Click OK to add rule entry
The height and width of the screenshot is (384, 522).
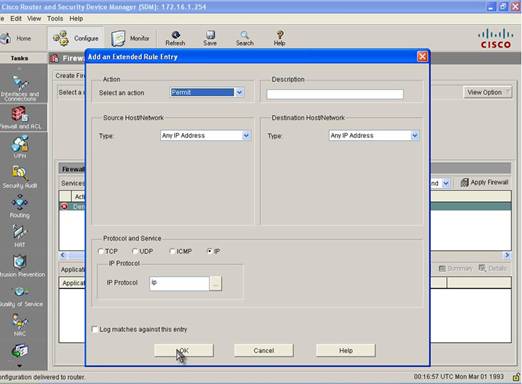coord(184,350)
